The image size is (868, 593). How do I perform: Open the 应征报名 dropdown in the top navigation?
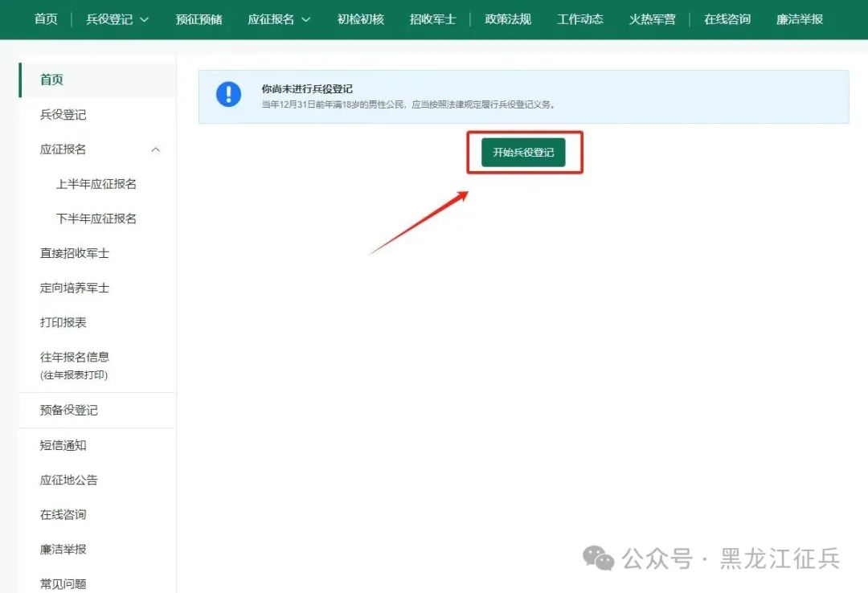[x=273, y=18]
